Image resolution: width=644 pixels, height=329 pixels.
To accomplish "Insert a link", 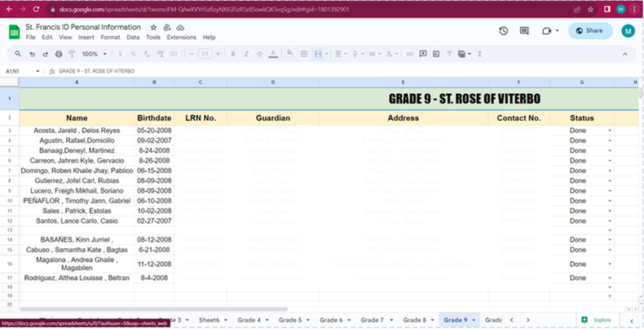I will click(409, 54).
